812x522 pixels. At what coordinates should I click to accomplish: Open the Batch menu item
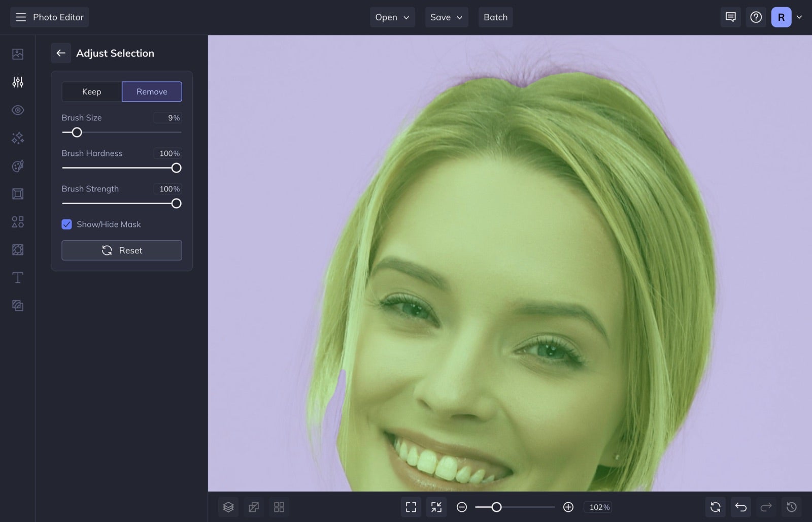pos(495,17)
